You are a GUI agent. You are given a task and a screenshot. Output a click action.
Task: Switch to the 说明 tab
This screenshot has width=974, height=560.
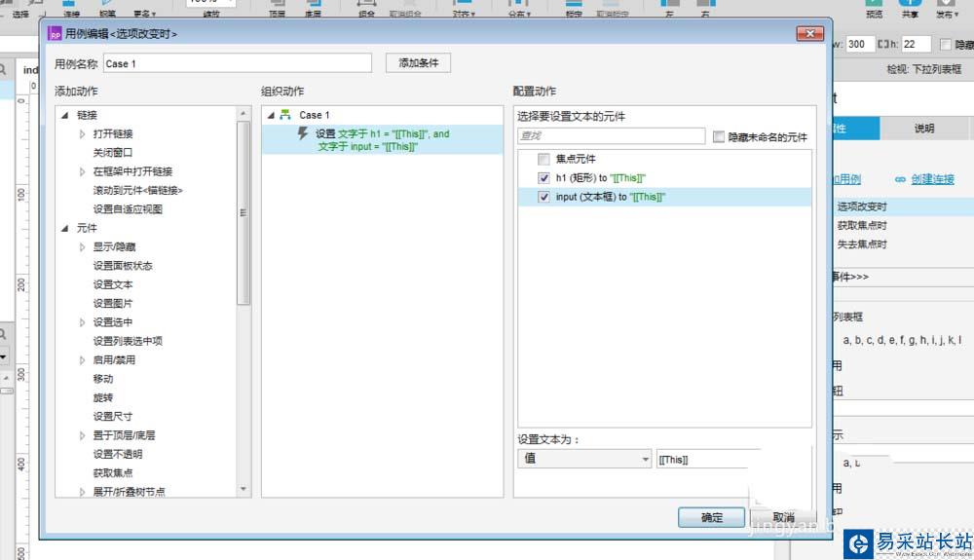pyautogui.click(x=923, y=129)
